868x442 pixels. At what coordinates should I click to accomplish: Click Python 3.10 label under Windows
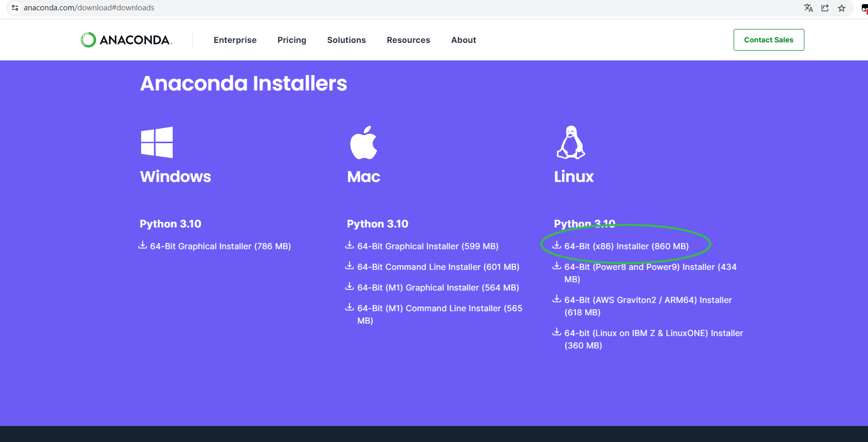tap(171, 224)
